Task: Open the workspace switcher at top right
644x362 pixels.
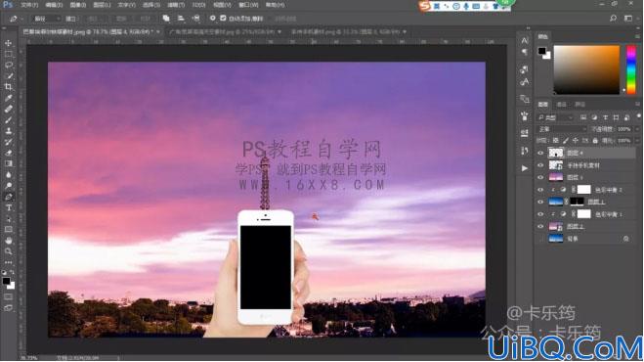Action: pyautogui.click(x=628, y=19)
